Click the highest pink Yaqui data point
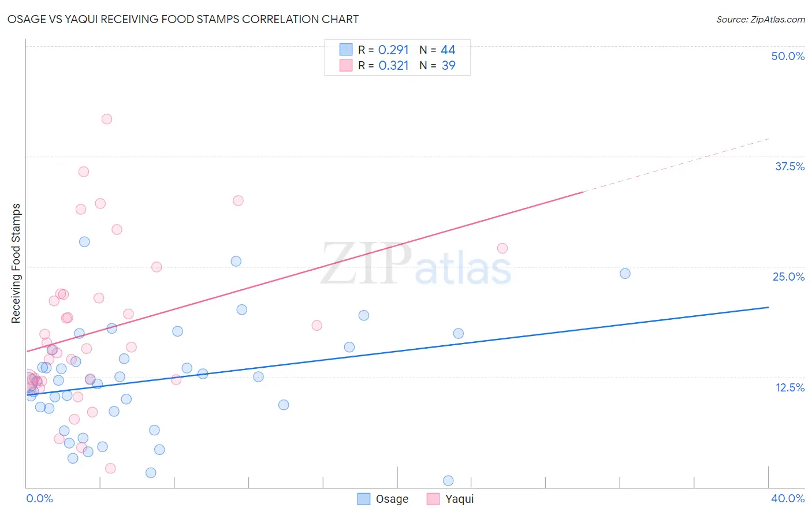Image resolution: width=812 pixels, height=515 pixels. pyautogui.click(x=107, y=119)
